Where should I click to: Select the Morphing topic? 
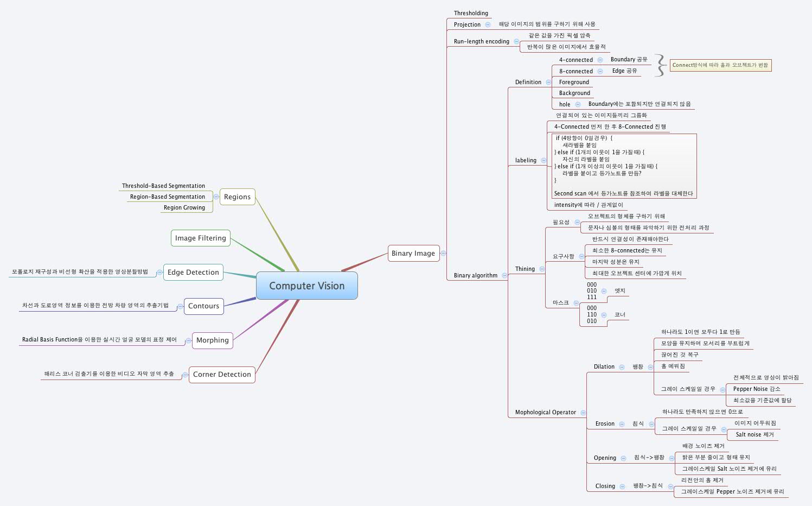coord(212,340)
